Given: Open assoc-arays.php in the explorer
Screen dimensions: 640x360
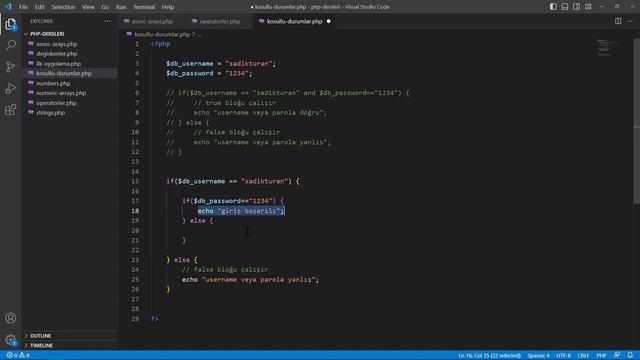Looking at the screenshot, I should (x=69, y=44).
